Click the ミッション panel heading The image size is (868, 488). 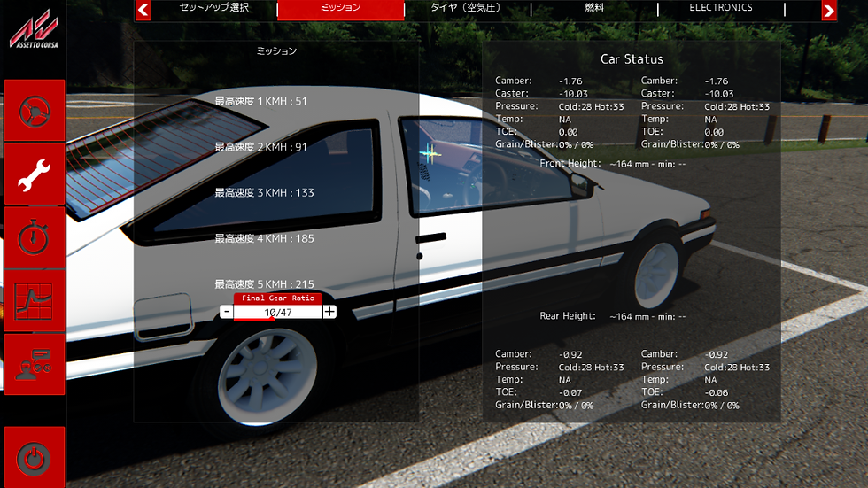point(276,50)
